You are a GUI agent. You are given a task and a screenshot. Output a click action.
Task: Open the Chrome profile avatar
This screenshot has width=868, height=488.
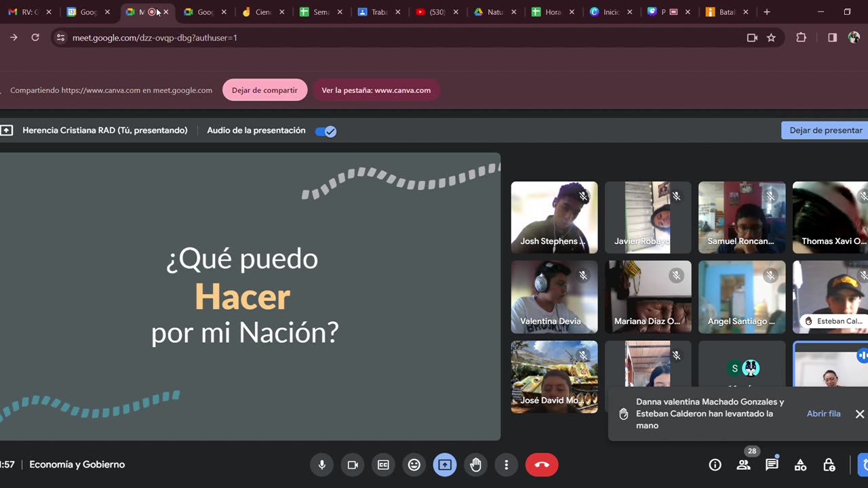[x=854, y=38]
